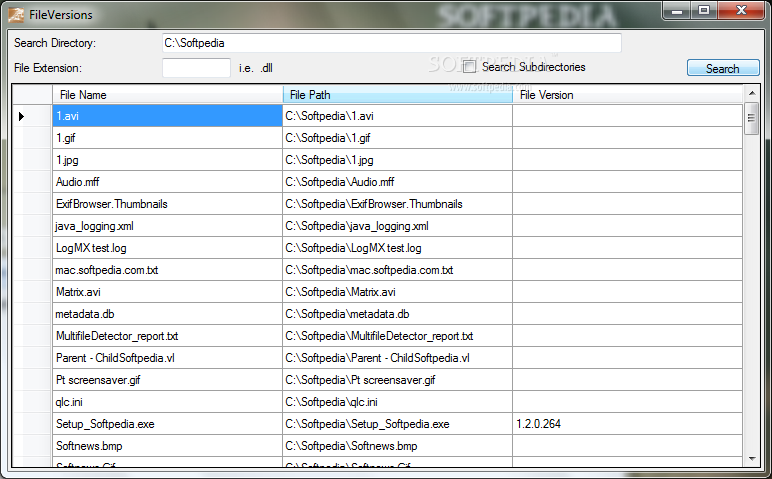Select the MultifileDetector_report.txt file name cell
The width and height of the screenshot is (772, 479).
[x=167, y=336]
